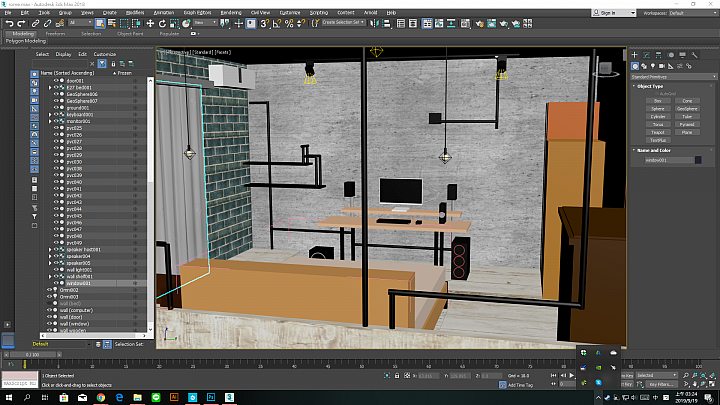Open the Standard Primitives dropdown
Screen dimensions: 720x405
[673, 77]
